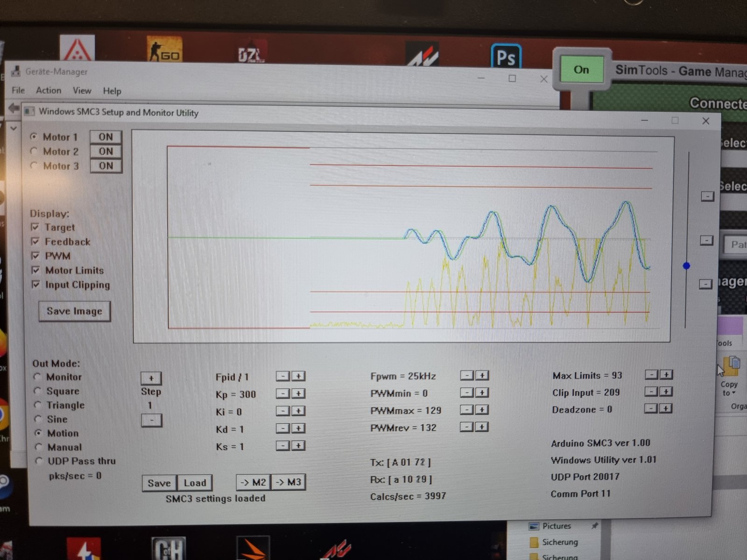Increase the Step value with plus
Screen dimensions: 747x560
click(151, 378)
